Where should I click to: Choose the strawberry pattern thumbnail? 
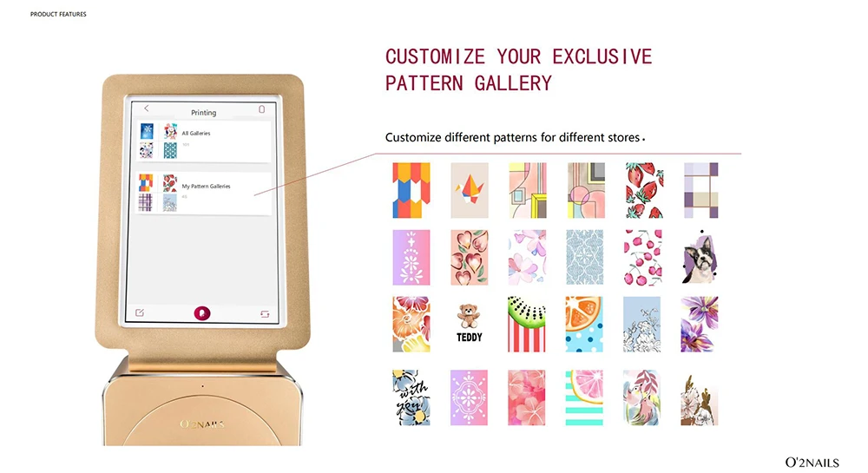click(644, 190)
